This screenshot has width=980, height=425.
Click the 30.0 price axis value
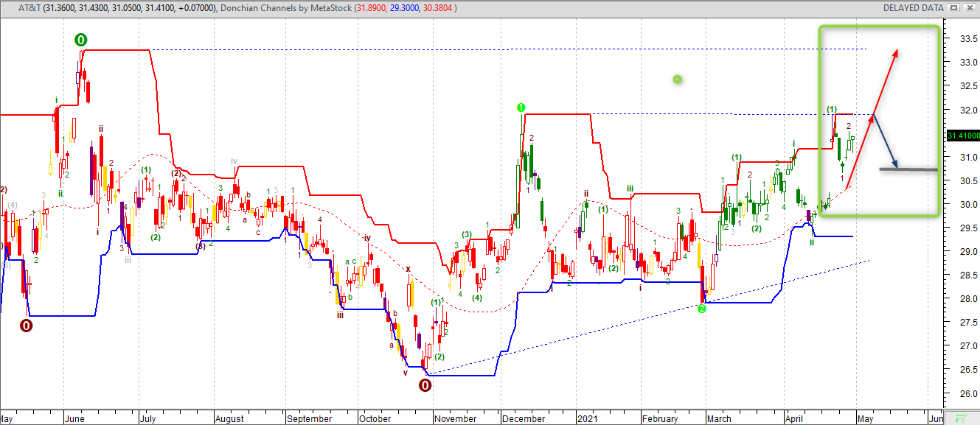[x=968, y=204]
